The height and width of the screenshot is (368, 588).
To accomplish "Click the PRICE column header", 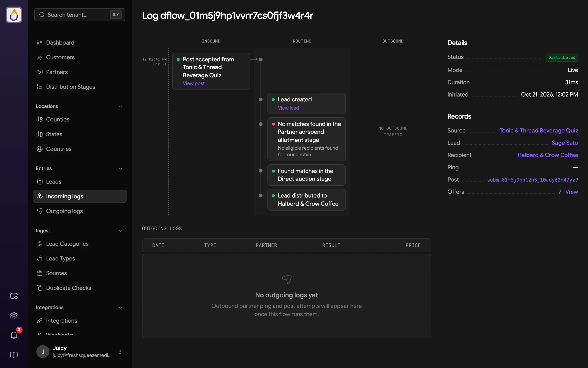I will [x=413, y=245].
